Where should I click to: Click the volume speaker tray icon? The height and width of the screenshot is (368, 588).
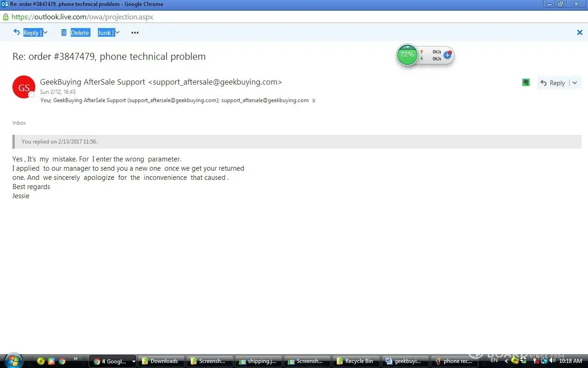coord(552,361)
